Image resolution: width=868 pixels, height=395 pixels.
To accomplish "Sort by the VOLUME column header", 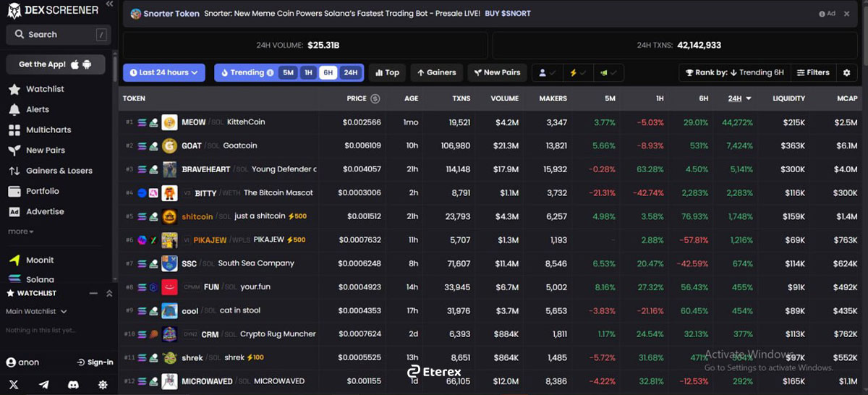I will pos(504,98).
